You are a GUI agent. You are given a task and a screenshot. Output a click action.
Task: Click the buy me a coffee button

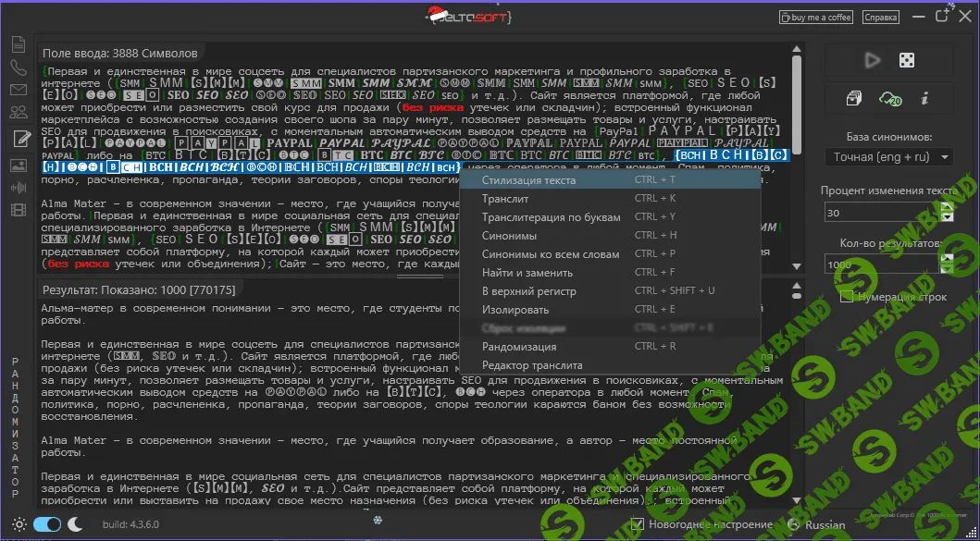[816, 18]
